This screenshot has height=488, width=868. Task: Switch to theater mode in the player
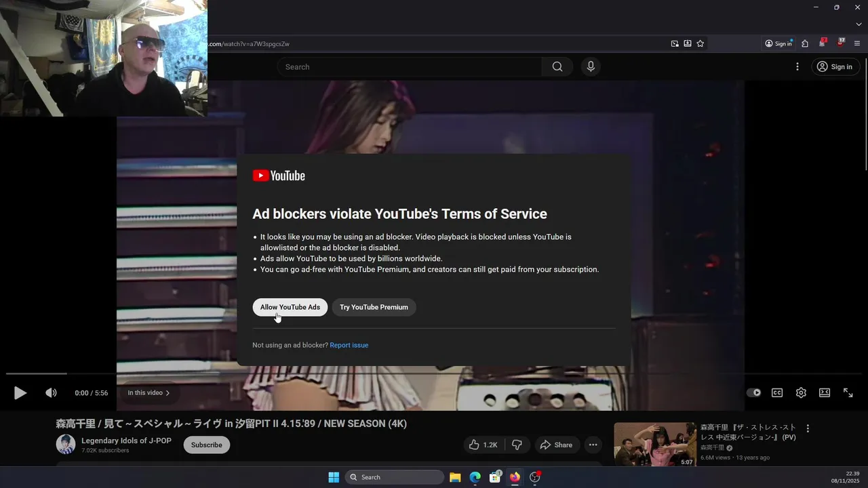point(825,392)
